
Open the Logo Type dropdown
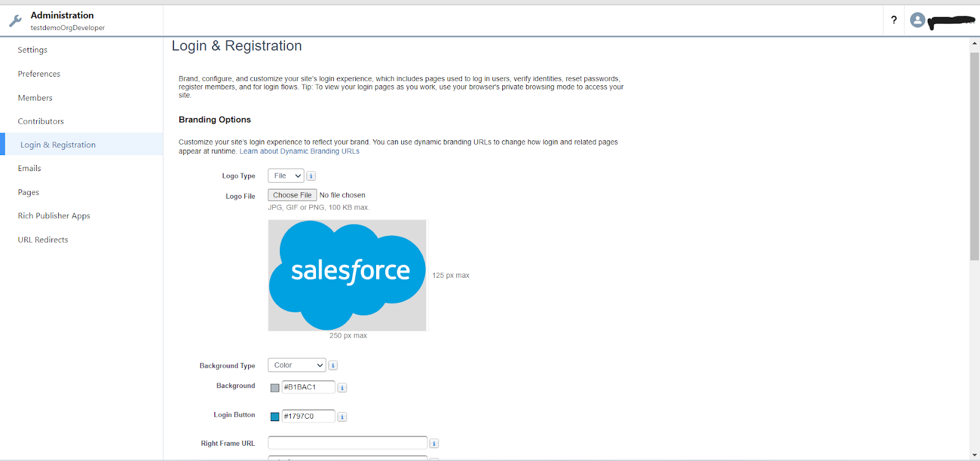286,176
